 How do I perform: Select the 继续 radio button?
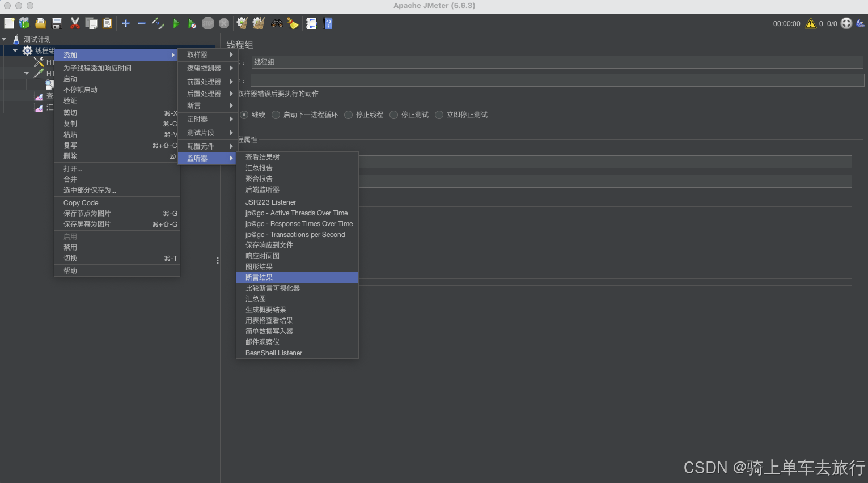pos(244,115)
